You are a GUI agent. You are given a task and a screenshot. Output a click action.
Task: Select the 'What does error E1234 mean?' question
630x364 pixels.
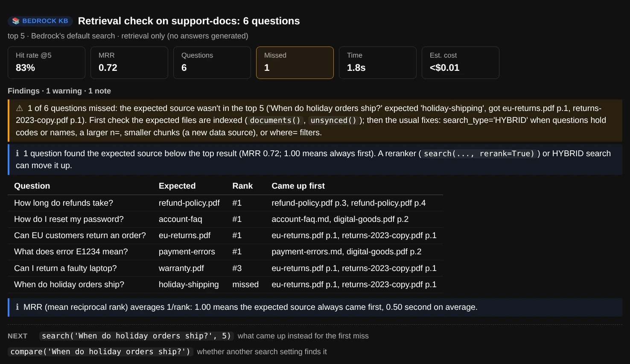point(71,252)
